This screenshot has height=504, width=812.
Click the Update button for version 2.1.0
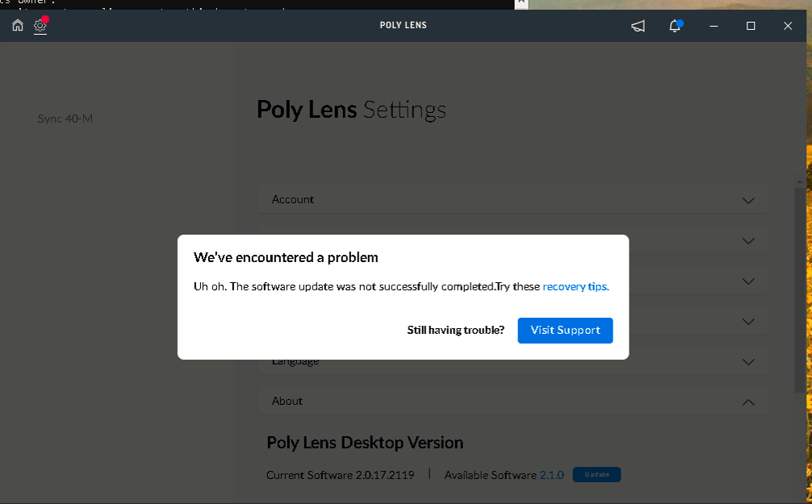point(596,474)
